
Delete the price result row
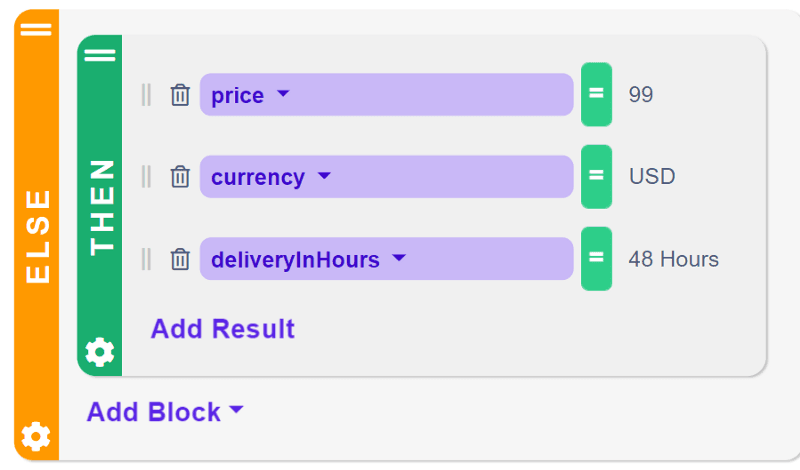pyautogui.click(x=180, y=95)
